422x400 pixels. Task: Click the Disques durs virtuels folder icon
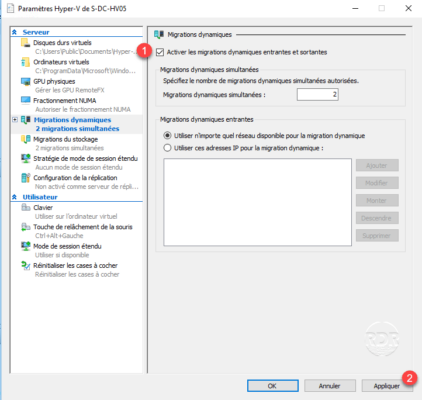pos(26,43)
